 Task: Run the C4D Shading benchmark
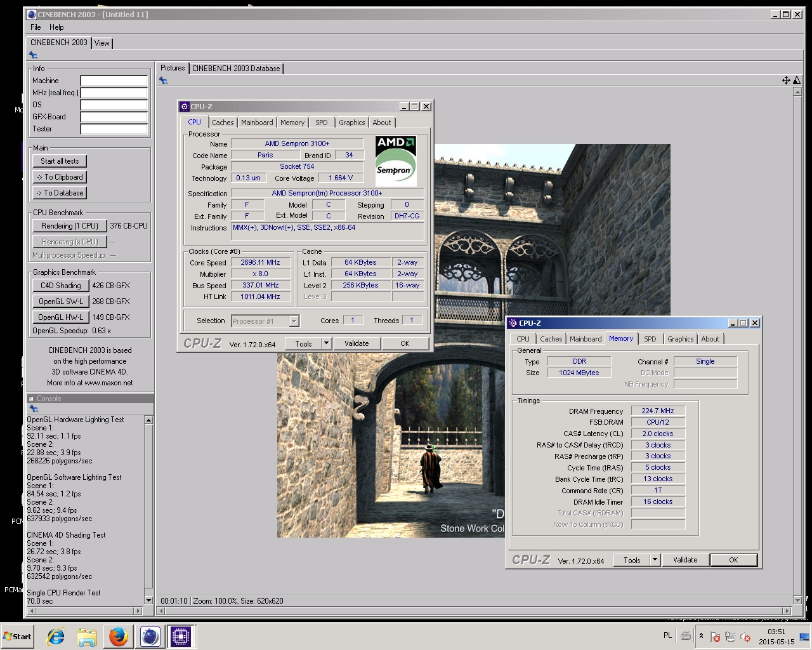[60, 286]
